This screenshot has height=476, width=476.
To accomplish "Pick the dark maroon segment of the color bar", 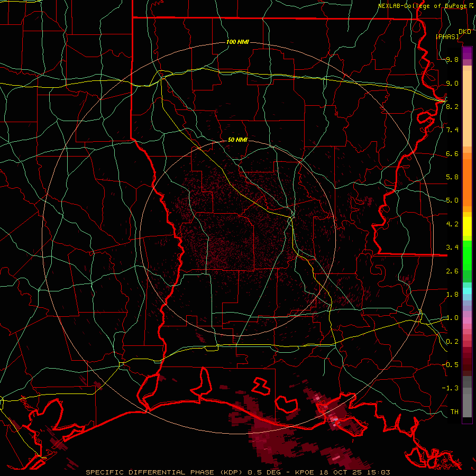I will (467, 361).
